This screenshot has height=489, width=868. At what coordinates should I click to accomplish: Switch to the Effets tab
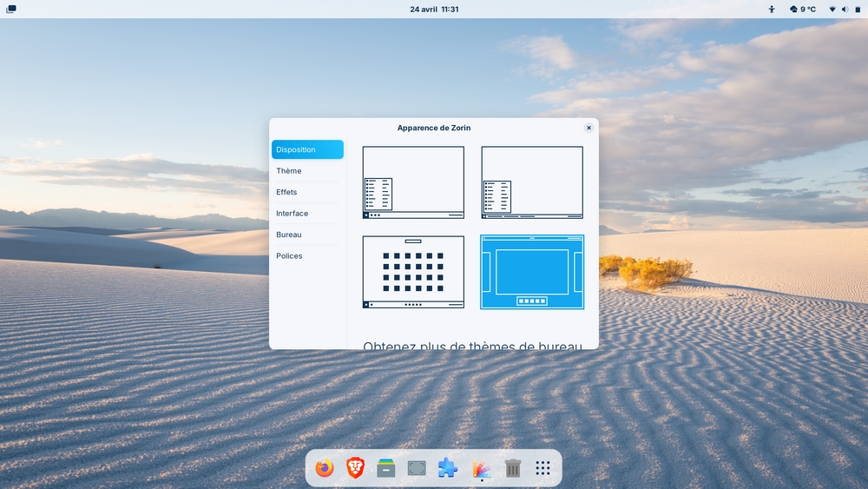(x=286, y=192)
